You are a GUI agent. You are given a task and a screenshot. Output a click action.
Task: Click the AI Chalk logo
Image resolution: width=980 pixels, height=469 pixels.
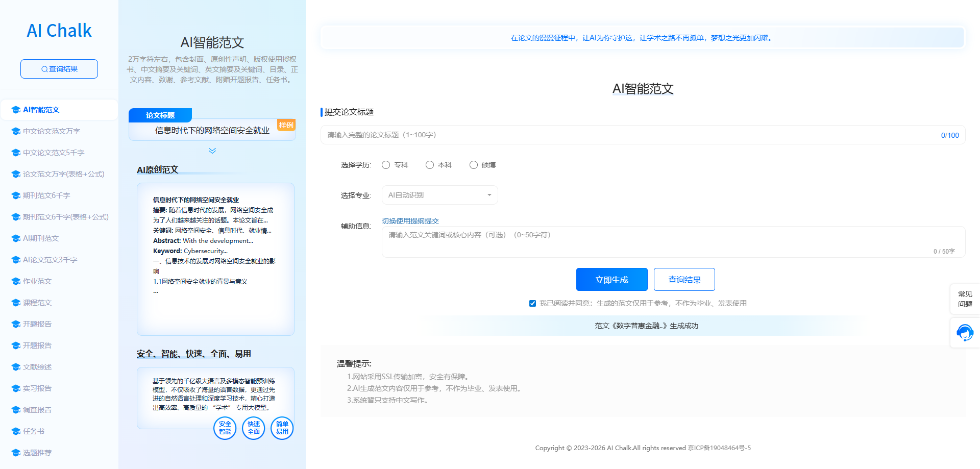[x=59, y=31]
